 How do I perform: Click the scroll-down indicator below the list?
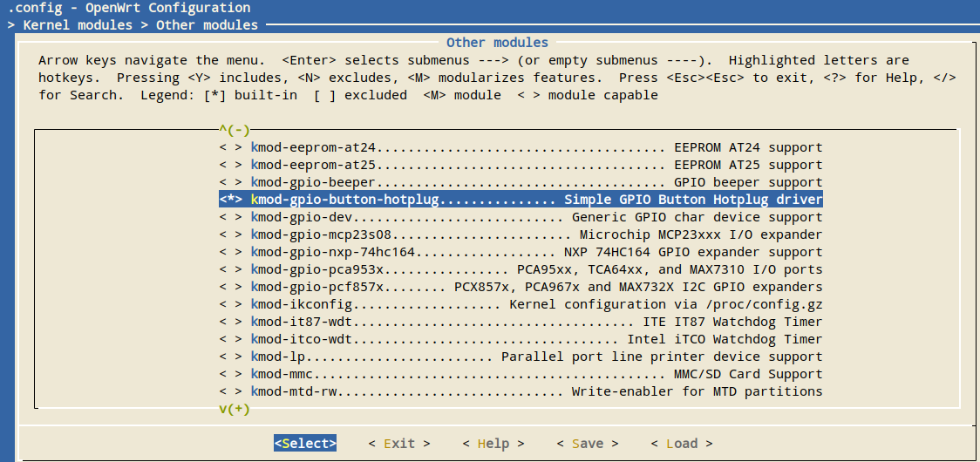[235, 409]
